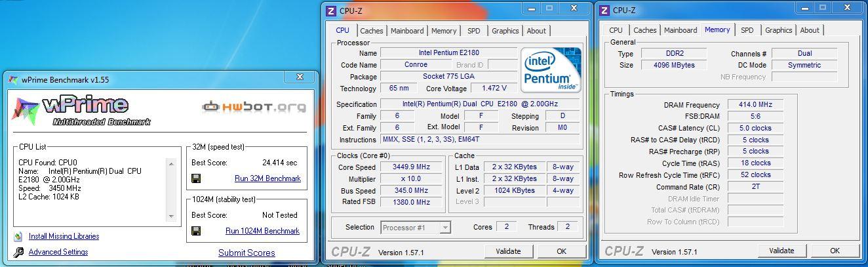
Task: Switch to the SPD tab in the right CPU-Z
Action: pos(747,30)
